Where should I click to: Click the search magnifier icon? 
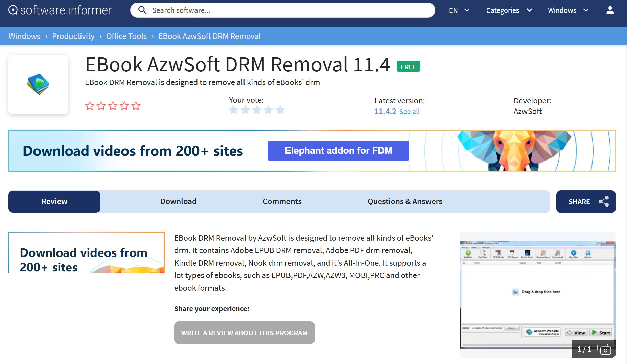tap(142, 10)
